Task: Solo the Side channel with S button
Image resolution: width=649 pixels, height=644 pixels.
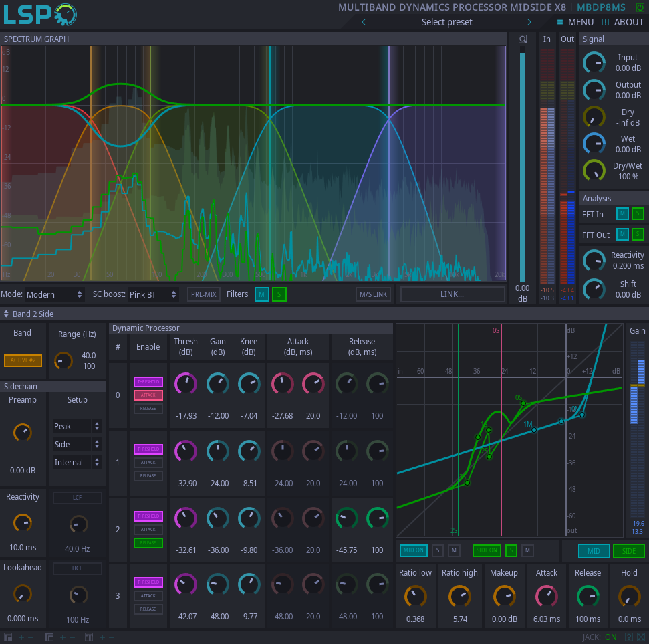Action: point(511,550)
